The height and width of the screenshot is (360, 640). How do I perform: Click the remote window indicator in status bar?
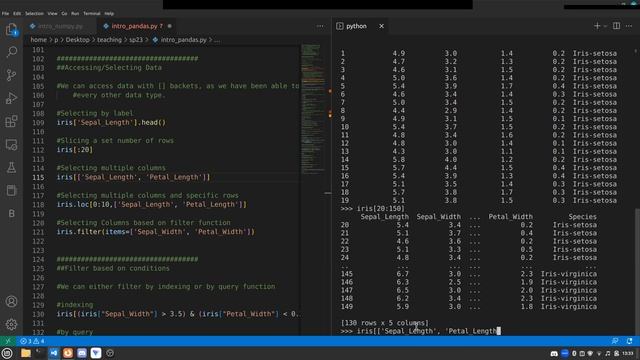[8, 341]
